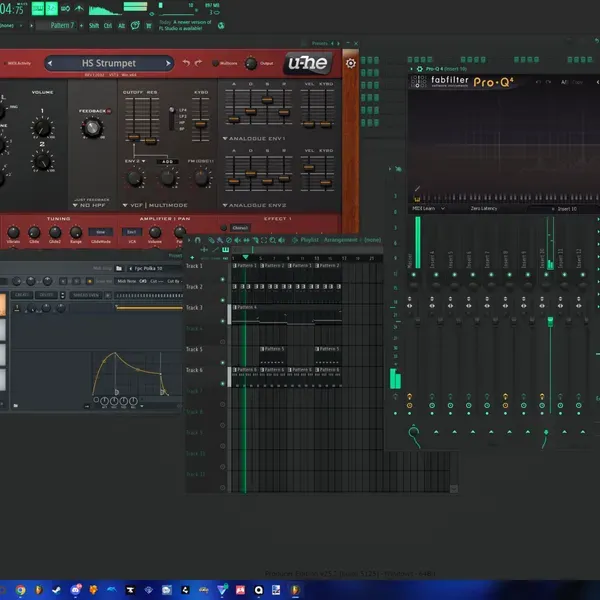The width and height of the screenshot is (600, 600).
Task: Open Discord from the taskbar
Action: 75,590
